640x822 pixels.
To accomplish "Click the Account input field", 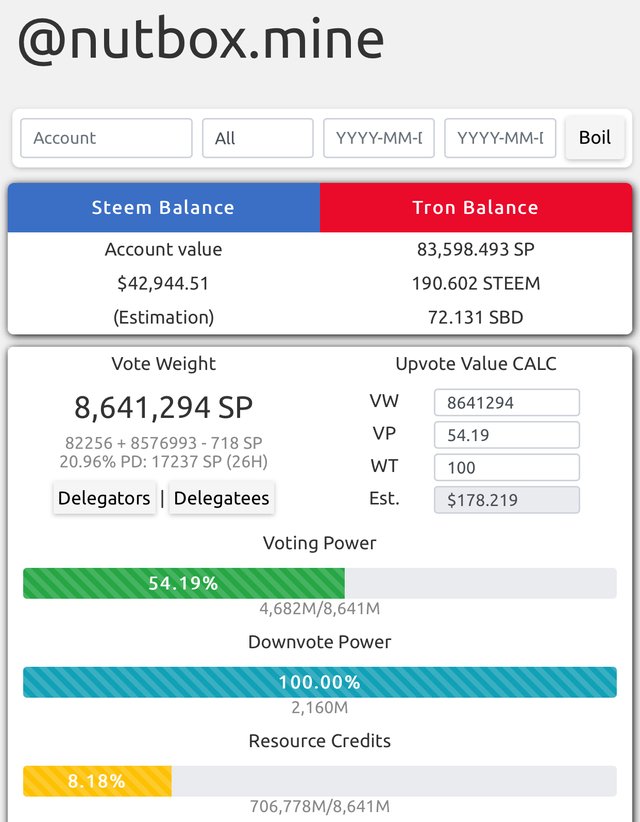I will click(106, 138).
